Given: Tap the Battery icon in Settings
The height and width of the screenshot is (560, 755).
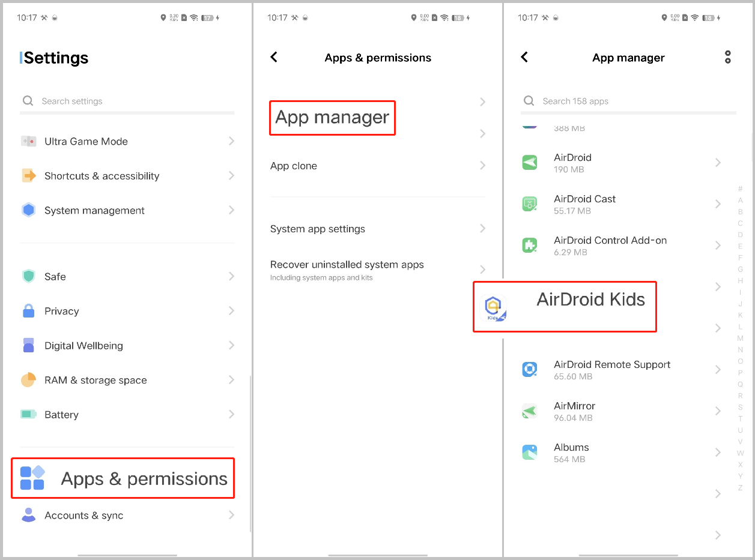Looking at the screenshot, I should (28, 414).
